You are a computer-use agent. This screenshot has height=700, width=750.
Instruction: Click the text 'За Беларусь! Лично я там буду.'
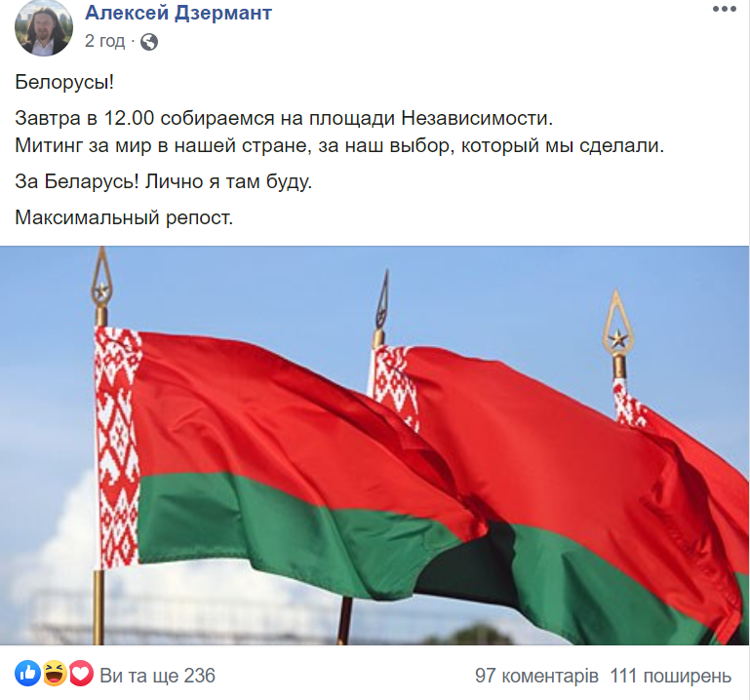[164, 181]
